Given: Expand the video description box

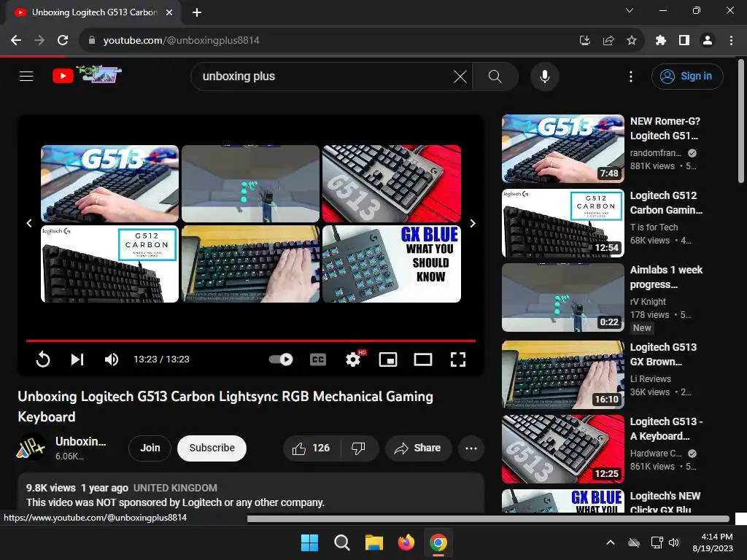Looking at the screenshot, I should pos(251,494).
